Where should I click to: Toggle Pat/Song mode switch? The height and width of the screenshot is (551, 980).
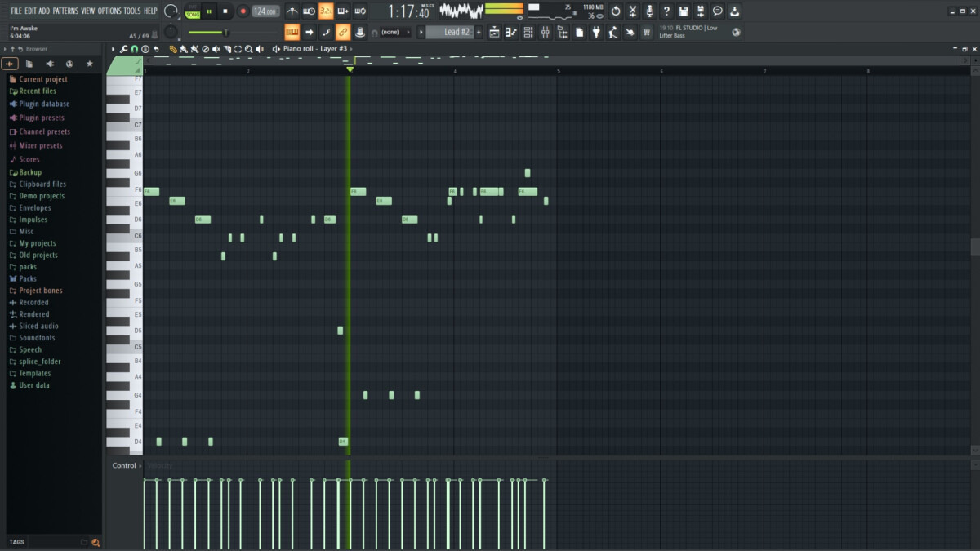(193, 11)
